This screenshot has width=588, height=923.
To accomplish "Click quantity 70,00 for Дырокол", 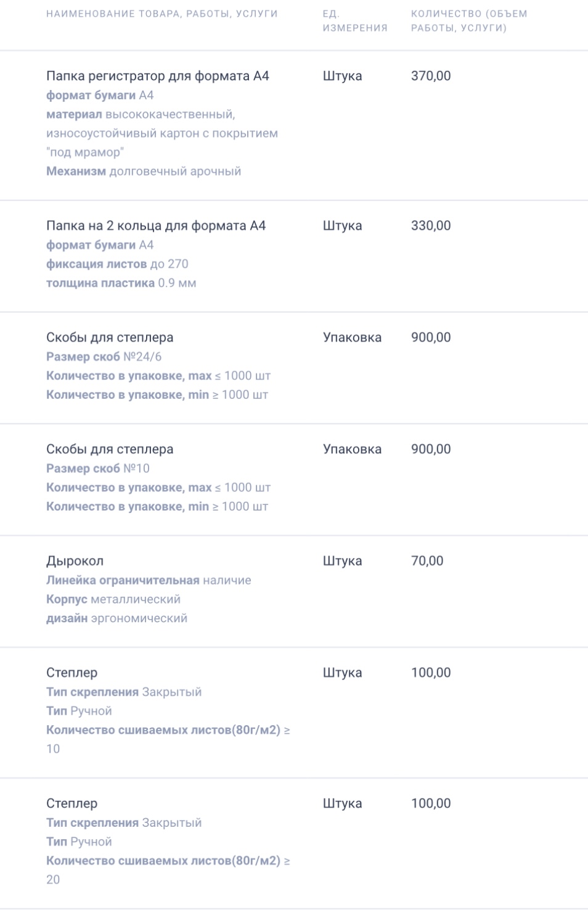I will [427, 560].
